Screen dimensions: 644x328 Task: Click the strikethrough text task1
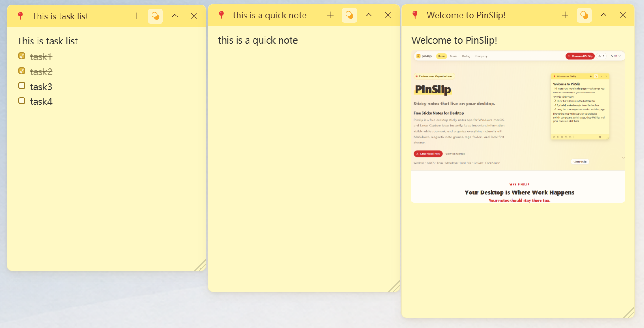pos(41,57)
